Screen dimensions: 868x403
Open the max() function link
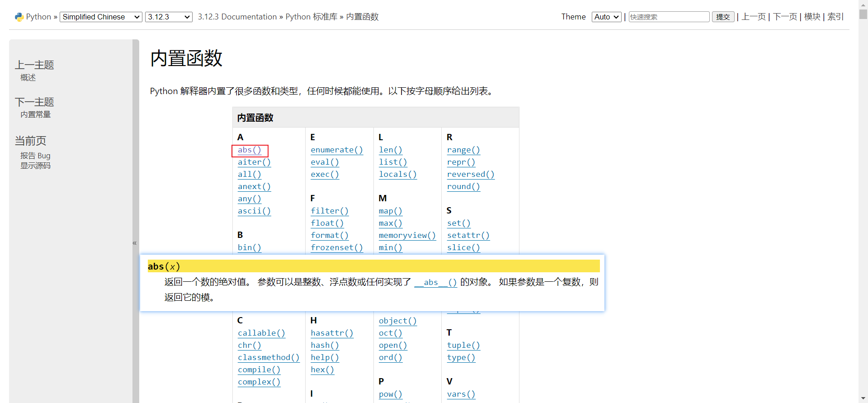[x=391, y=223]
